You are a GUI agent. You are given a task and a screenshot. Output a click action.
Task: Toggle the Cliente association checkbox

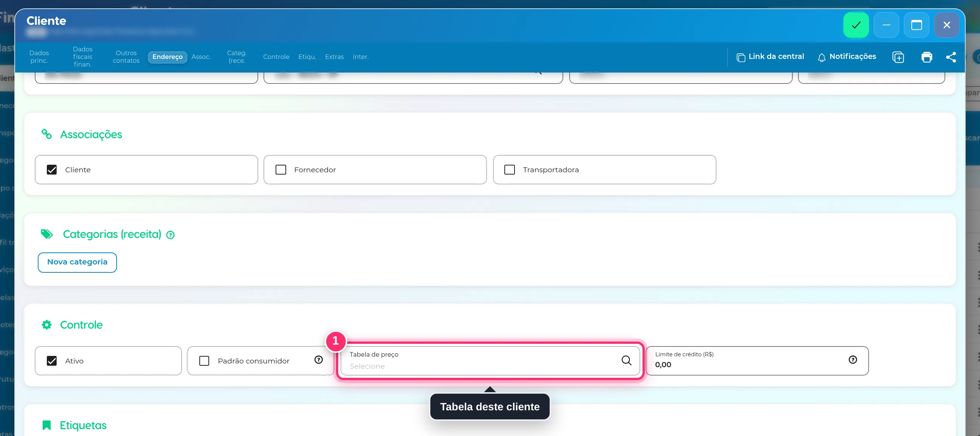click(52, 170)
